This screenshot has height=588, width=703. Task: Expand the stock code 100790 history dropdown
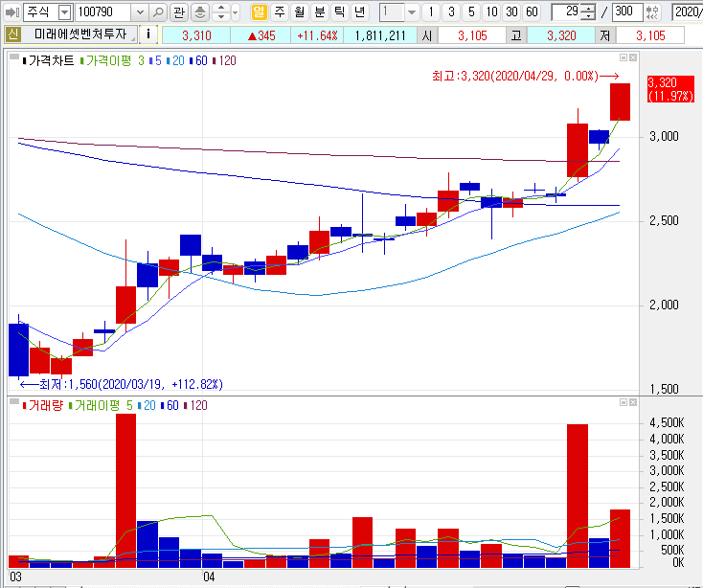(x=140, y=12)
